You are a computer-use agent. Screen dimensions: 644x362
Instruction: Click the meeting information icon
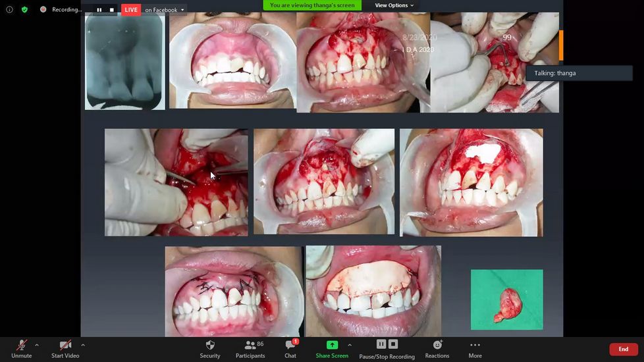tap(9, 10)
